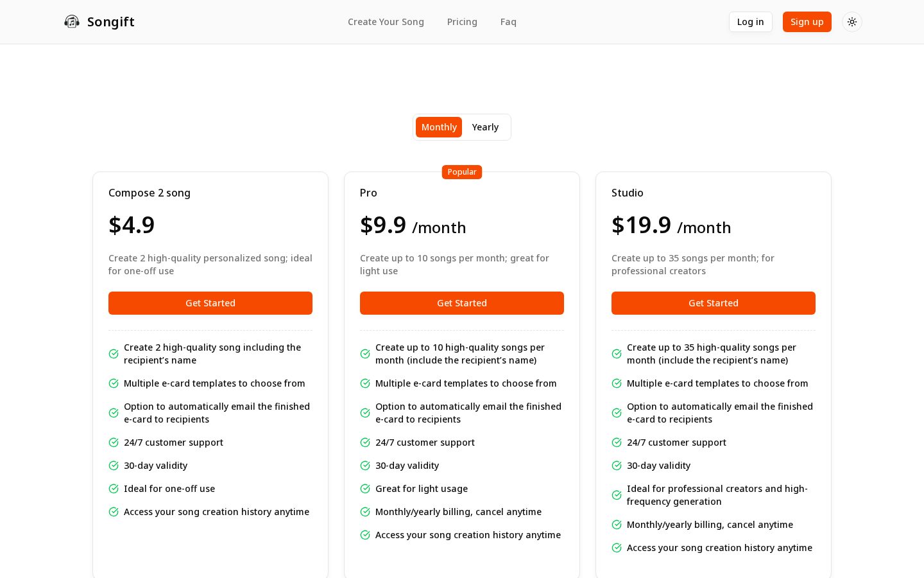Open the Faq nav link
The width and height of the screenshot is (924, 578).
tap(508, 22)
